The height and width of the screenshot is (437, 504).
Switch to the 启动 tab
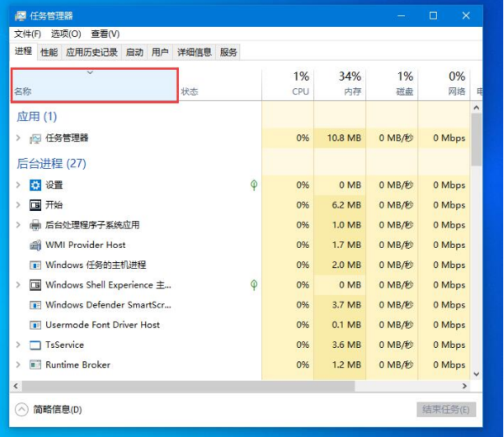click(x=134, y=52)
